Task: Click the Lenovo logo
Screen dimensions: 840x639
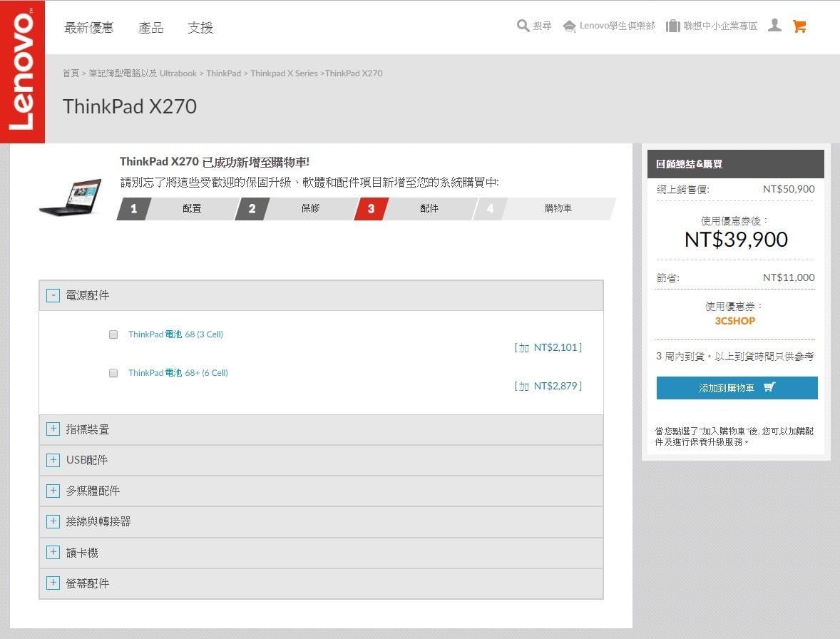Action: click(22, 72)
